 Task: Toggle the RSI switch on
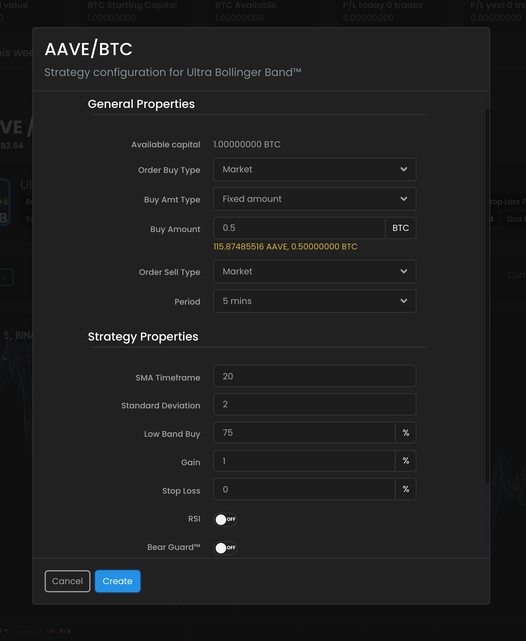226,519
